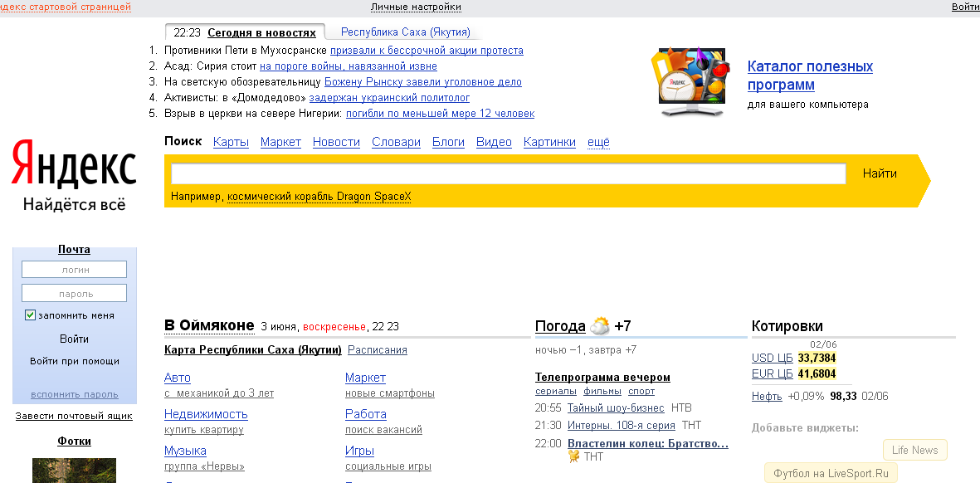Open the Погода heading link

coord(560,326)
